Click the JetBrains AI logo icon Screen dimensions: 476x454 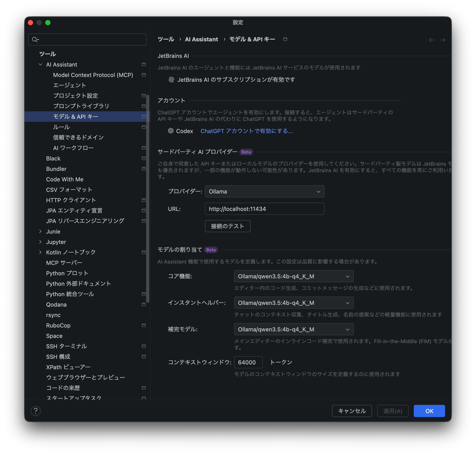click(171, 79)
